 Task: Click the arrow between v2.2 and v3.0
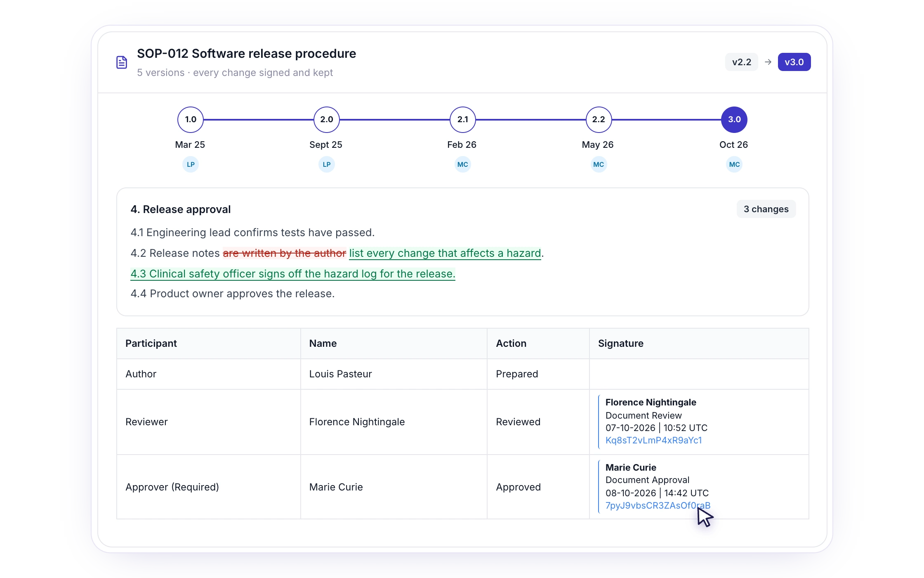tap(768, 62)
